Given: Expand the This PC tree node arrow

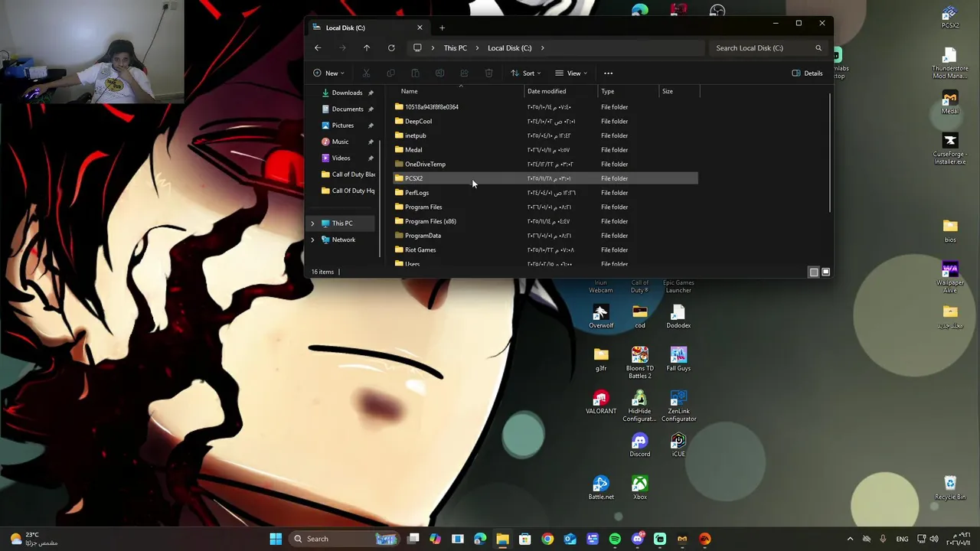Looking at the screenshot, I should tap(312, 223).
